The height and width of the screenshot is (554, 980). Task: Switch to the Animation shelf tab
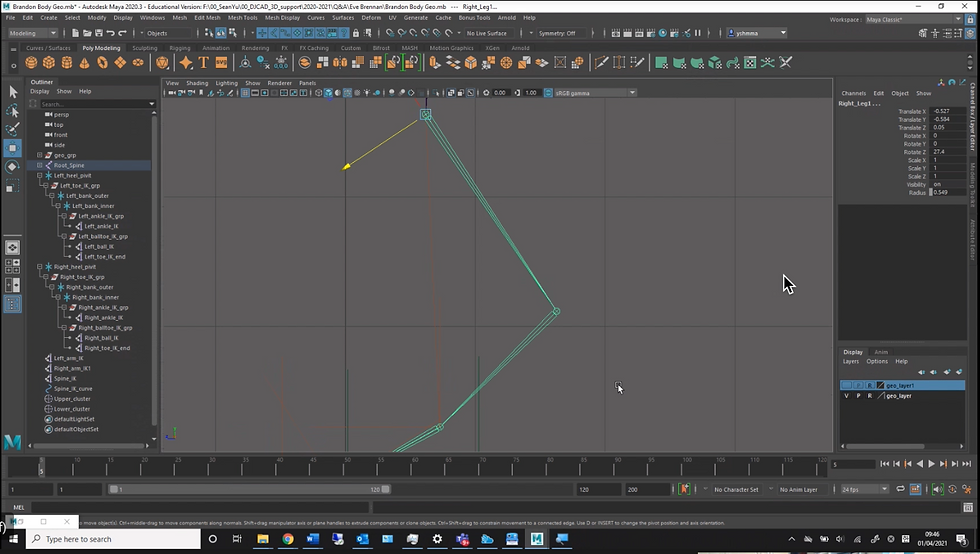pyautogui.click(x=216, y=48)
